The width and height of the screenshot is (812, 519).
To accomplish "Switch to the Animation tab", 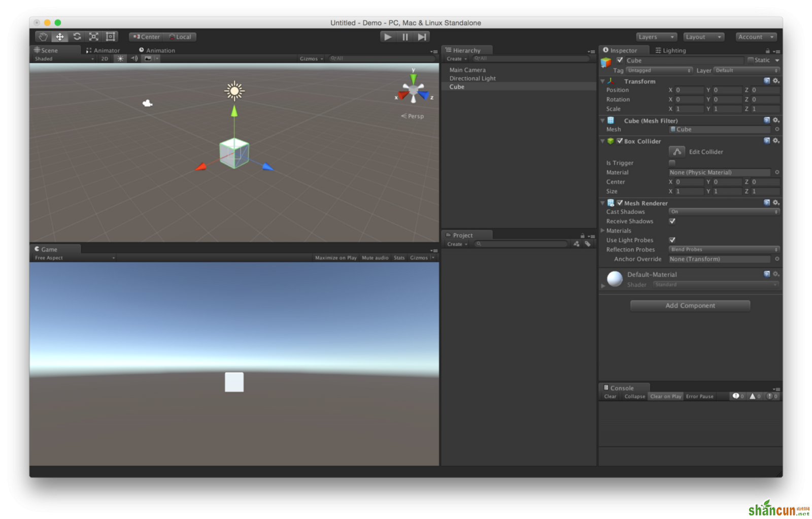I will point(157,50).
